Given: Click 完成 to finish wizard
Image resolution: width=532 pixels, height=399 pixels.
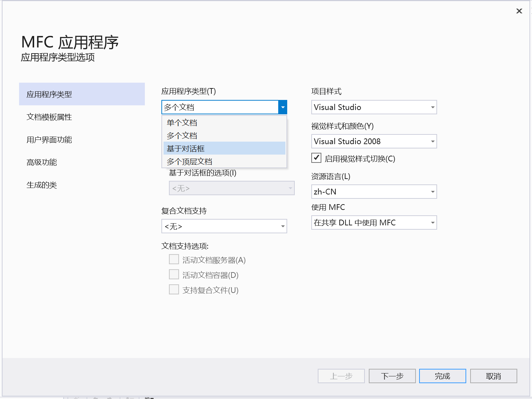Looking at the screenshot, I should click(x=442, y=376).
